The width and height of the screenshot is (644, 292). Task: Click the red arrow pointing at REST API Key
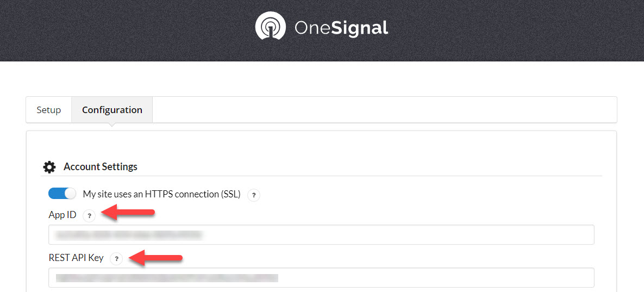155,258
